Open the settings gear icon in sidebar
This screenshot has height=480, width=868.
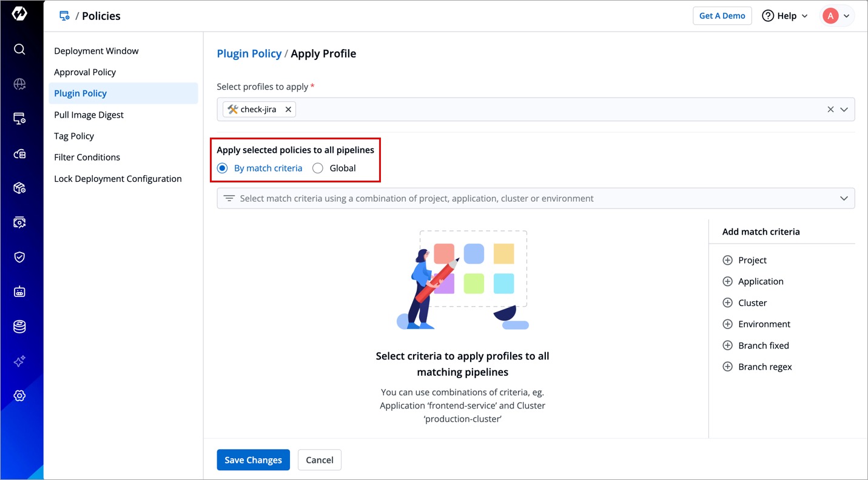tap(19, 396)
